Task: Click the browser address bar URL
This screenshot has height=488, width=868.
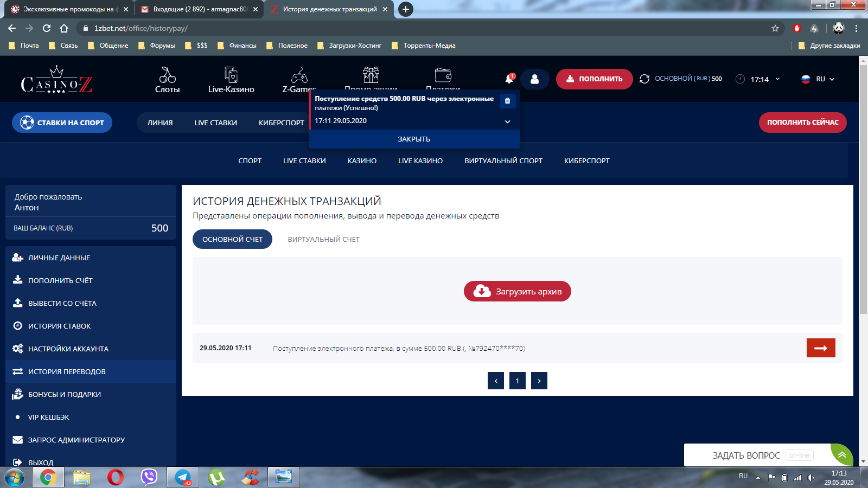Action: (x=141, y=28)
